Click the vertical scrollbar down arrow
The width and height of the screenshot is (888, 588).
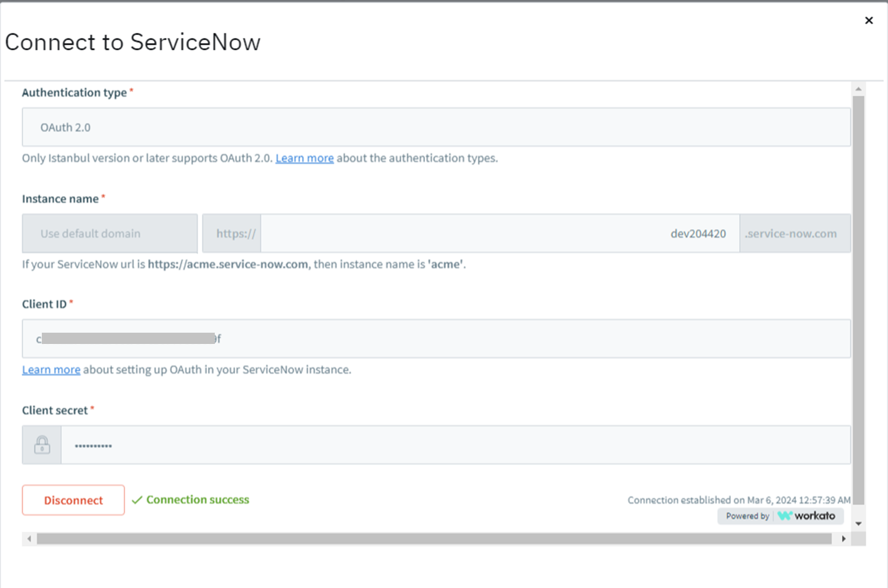click(859, 524)
